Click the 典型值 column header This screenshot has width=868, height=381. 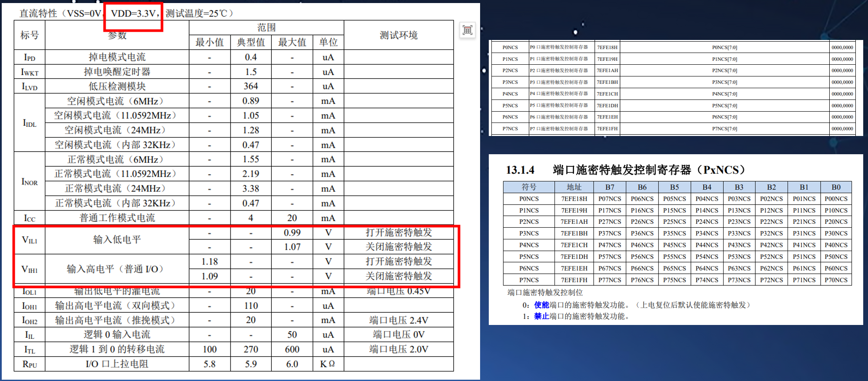click(x=250, y=42)
